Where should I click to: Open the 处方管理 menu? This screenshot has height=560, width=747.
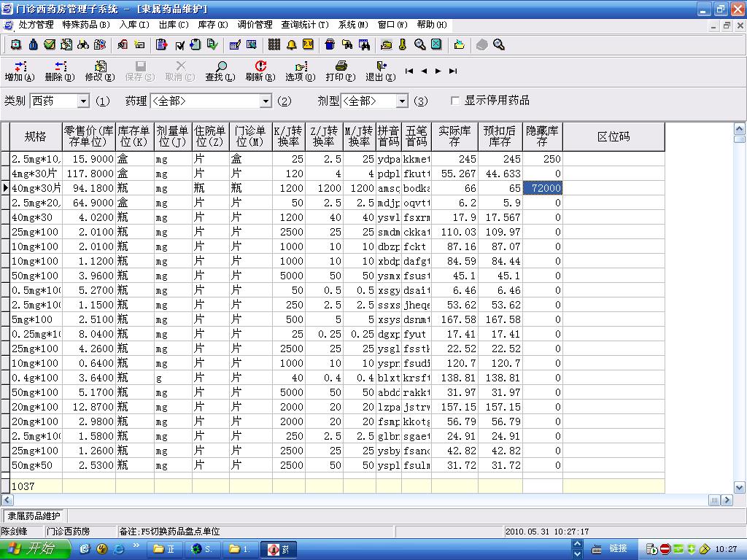pos(35,25)
